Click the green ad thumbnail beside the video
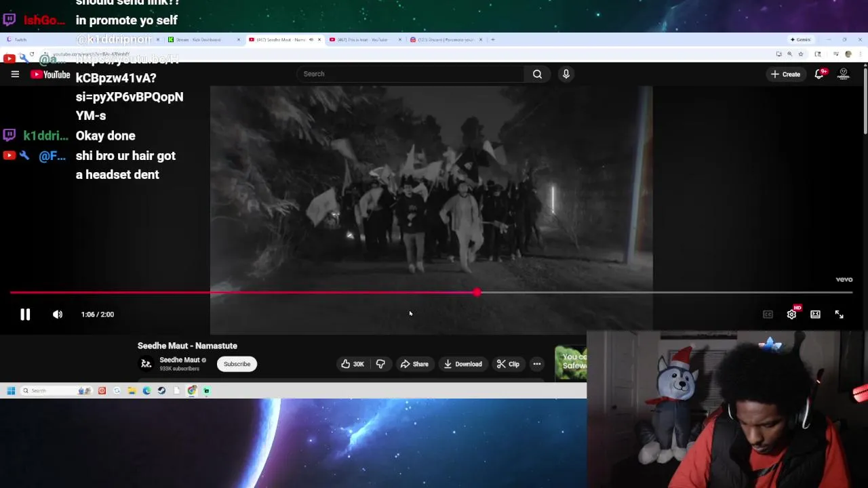This screenshot has height=488, width=868. (571, 363)
